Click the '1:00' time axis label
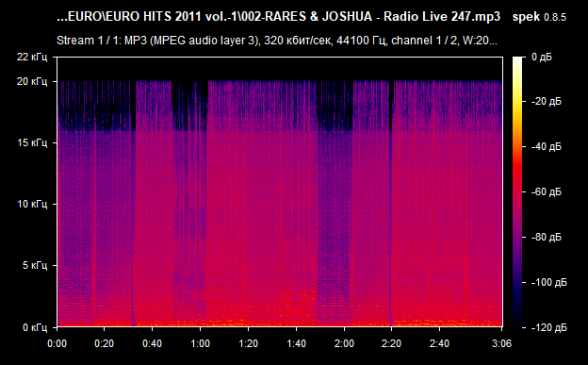Image resolution: width=588 pixels, height=365 pixels. click(201, 343)
